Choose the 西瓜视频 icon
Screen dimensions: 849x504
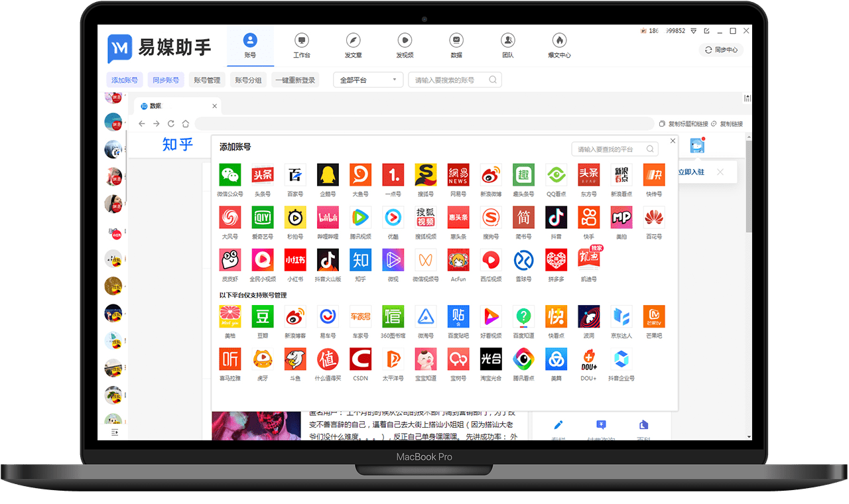pos(491,260)
